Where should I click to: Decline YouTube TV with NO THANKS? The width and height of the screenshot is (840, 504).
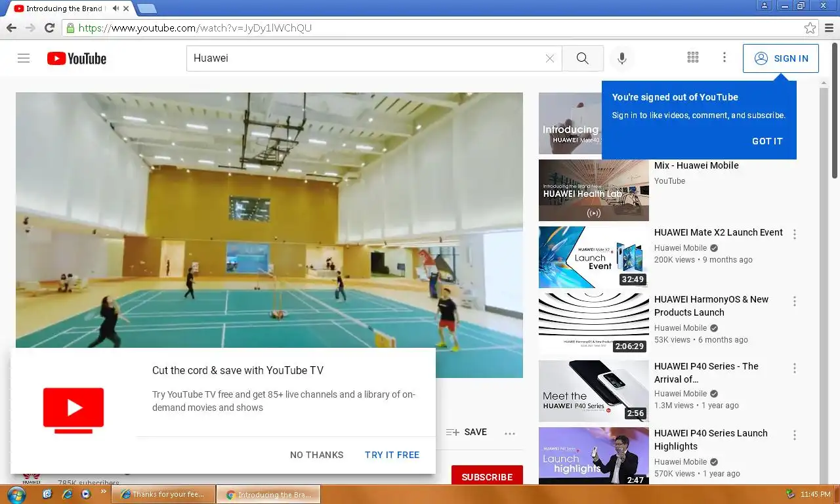(317, 455)
